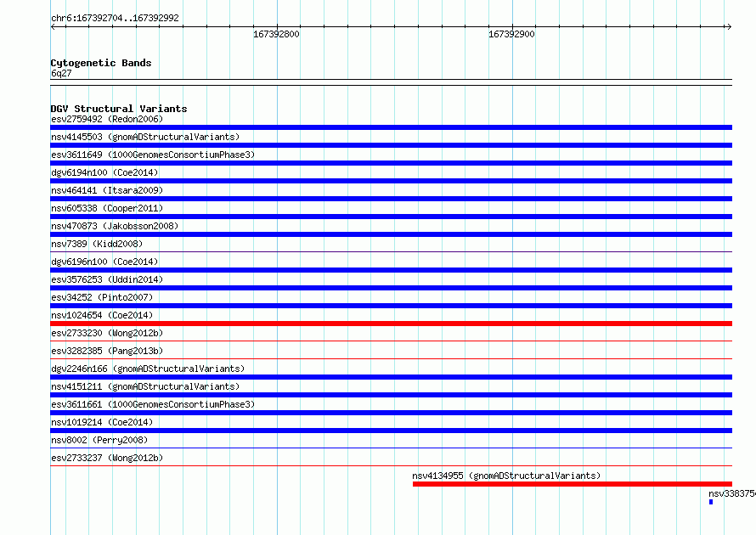
Task: Select nsv605338 (Cooper2011) label
Action: point(107,208)
